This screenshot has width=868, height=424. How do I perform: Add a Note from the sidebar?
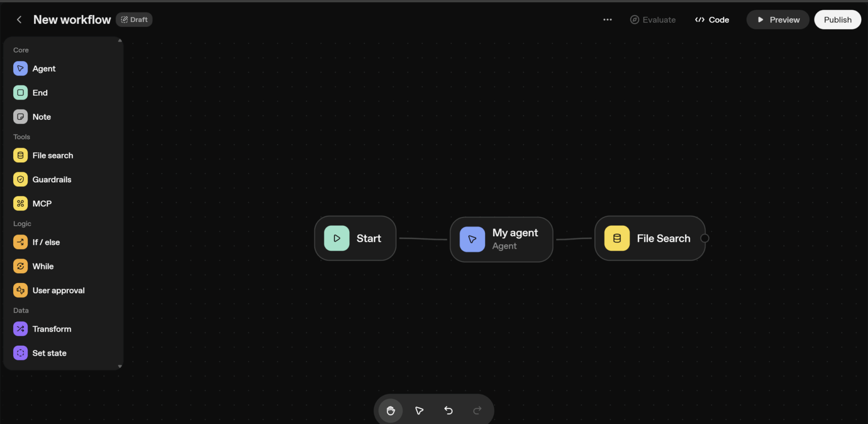(x=41, y=117)
